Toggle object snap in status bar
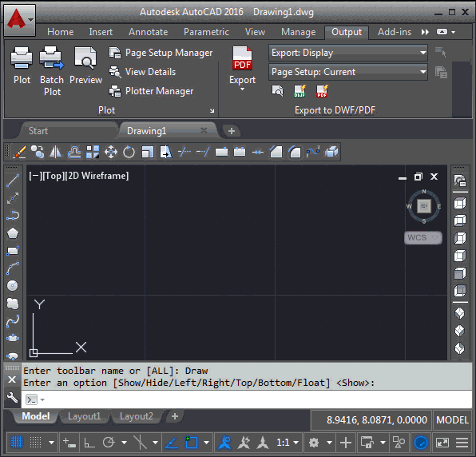476x457 pixels. point(191,442)
